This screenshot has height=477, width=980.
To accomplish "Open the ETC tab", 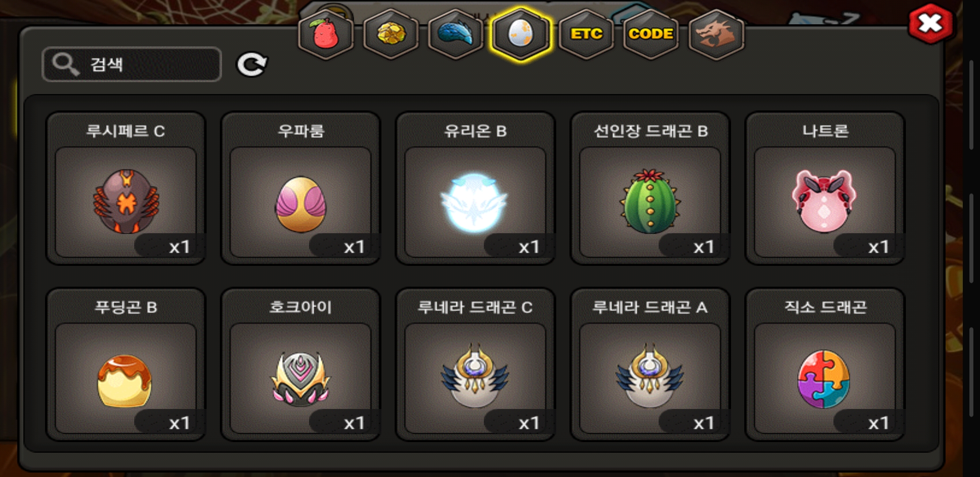I will click(x=586, y=34).
